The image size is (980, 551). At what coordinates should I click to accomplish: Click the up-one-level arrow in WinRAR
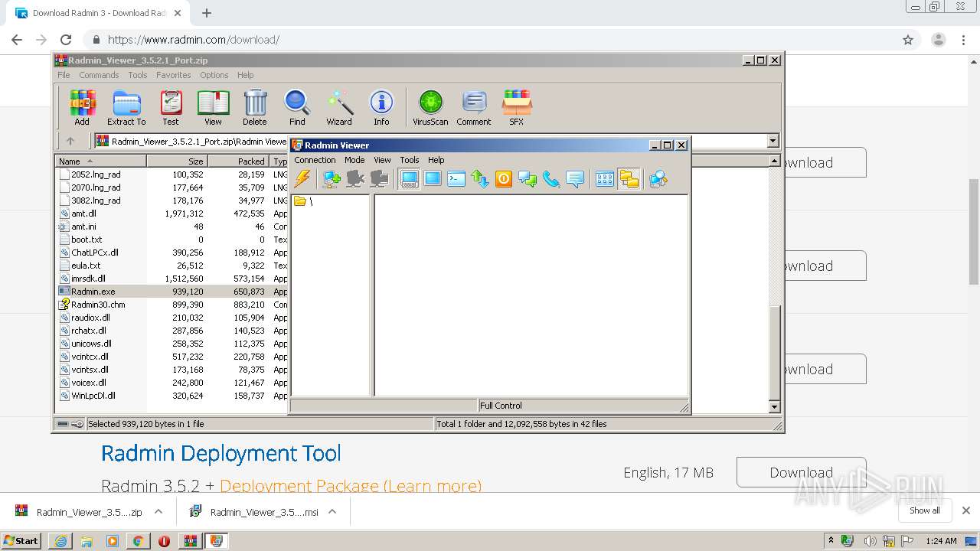(x=70, y=141)
